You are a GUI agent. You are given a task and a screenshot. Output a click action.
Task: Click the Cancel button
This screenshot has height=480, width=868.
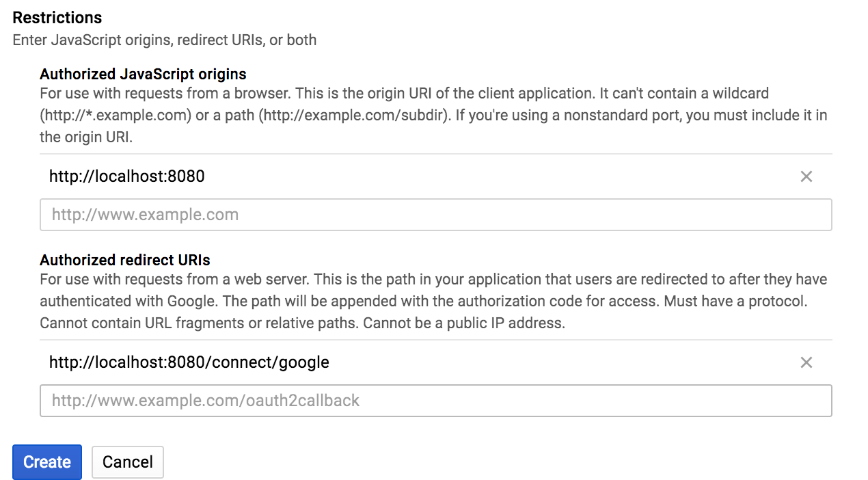tap(128, 462)
